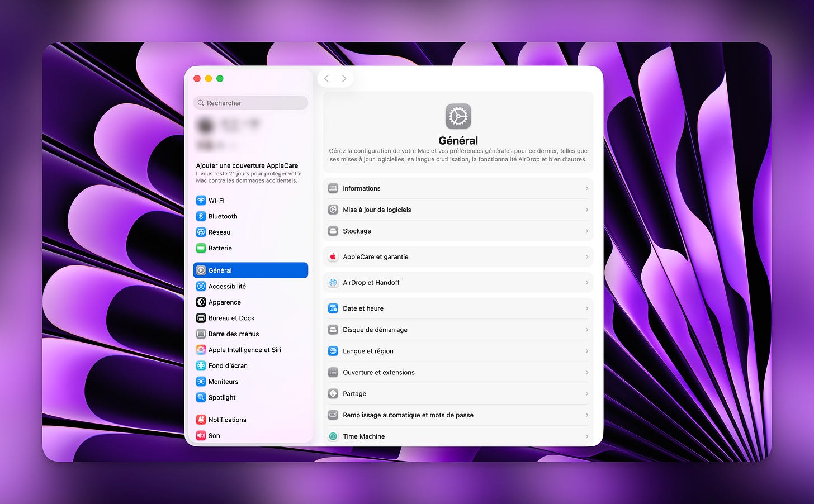Click the Time Machine icon
Viewport: 814px width, 504px height.
tap(333, 436)
